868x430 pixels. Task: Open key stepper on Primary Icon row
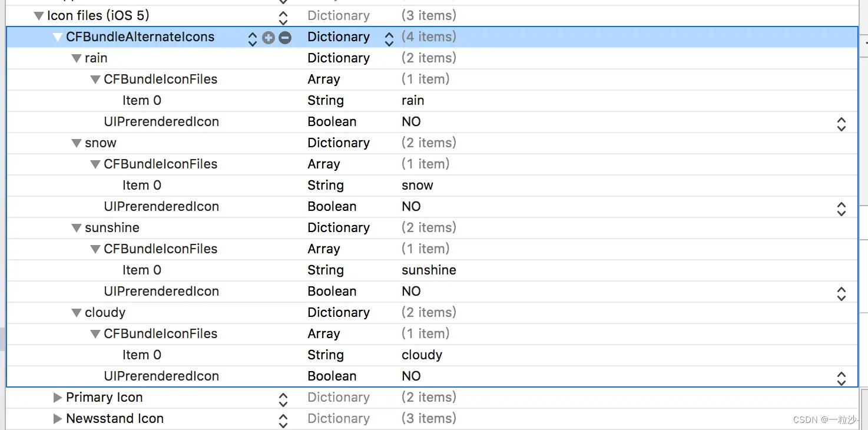point(283,399)
